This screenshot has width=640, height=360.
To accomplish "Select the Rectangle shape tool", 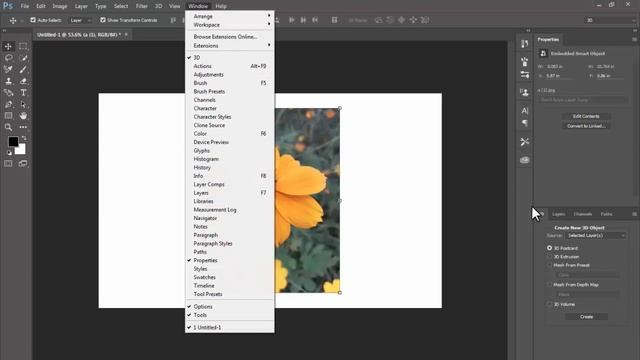I will pos(8,116).
